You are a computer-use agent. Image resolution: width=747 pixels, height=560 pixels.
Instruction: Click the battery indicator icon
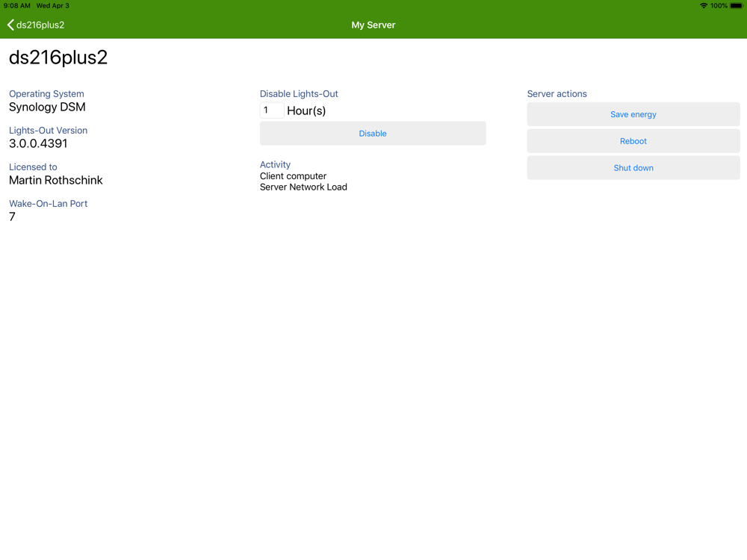click(x=736, y=6)
